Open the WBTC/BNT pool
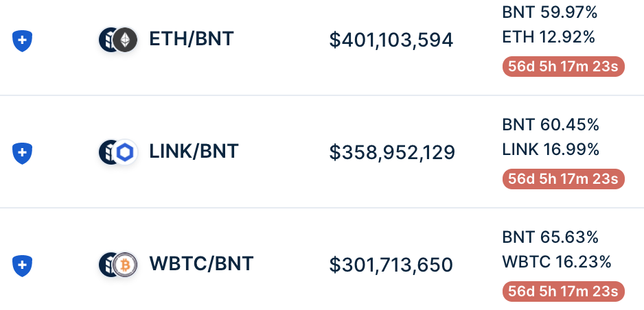 201,263
